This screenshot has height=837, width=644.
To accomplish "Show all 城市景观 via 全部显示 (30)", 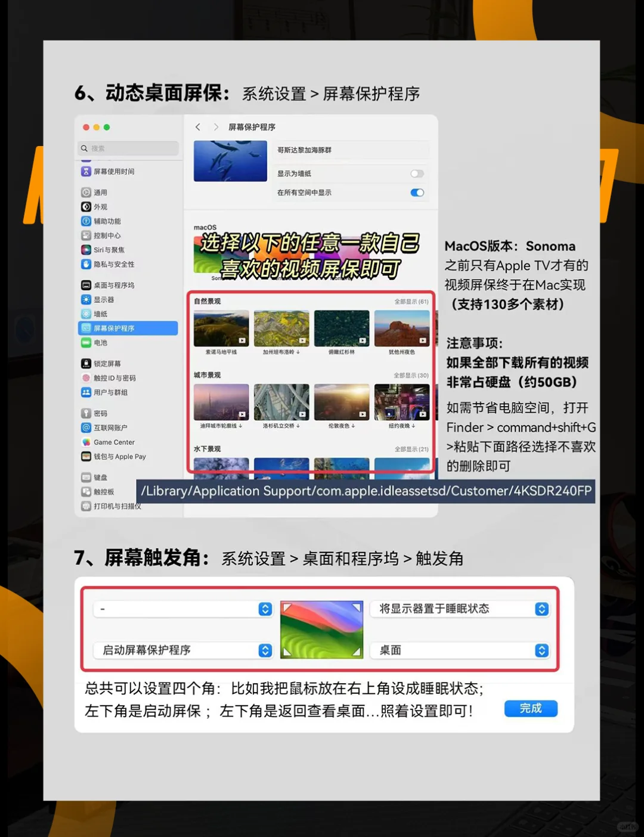I will (411, 376).
